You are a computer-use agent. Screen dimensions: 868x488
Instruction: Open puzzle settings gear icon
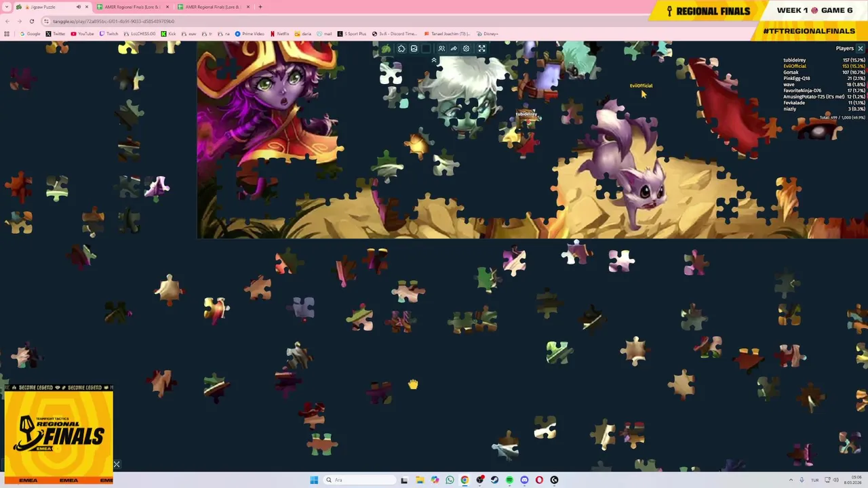(x=466, y=49)
